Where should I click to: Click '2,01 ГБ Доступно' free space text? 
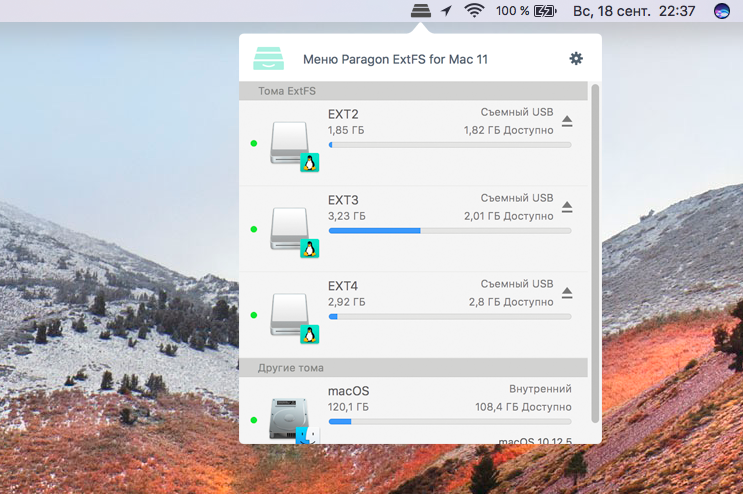[508, 216]
